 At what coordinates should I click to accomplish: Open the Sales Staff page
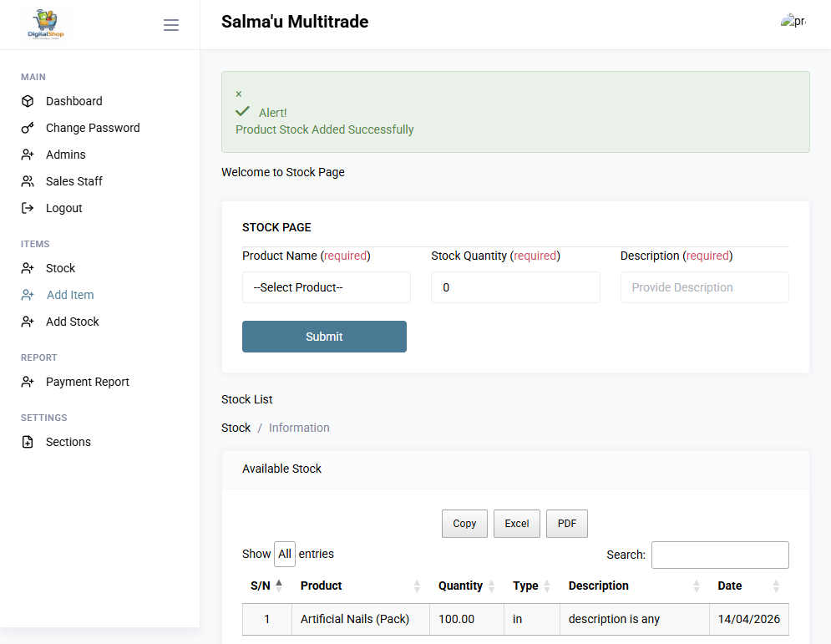(x=74, y=181)
